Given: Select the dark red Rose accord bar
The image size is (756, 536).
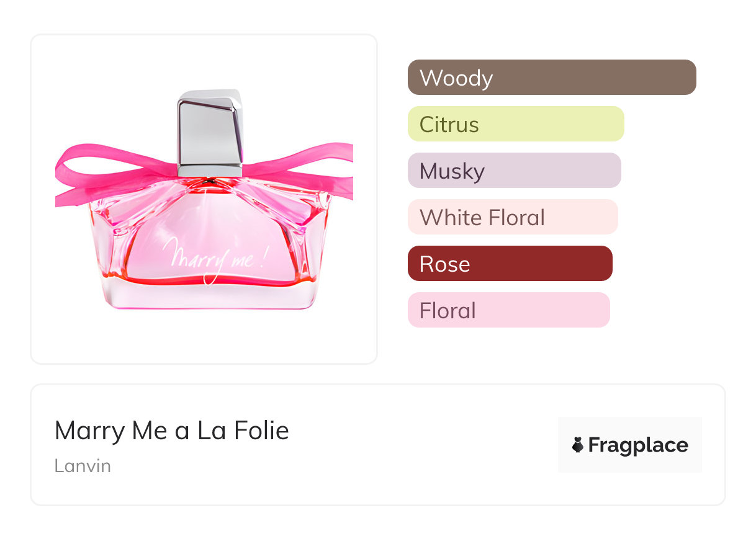Looking at the screenshot, I should (x=510, y=264).
